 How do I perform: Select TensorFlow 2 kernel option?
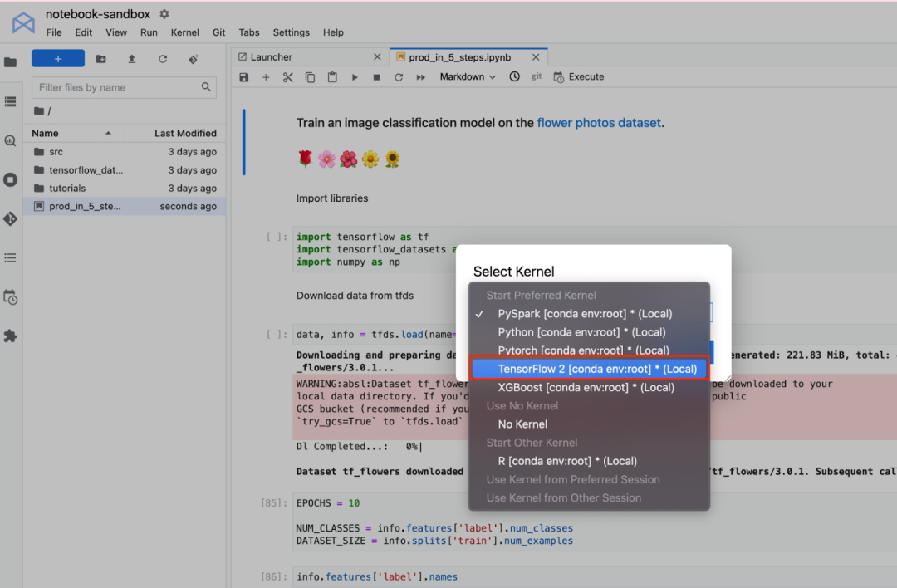coord(589,369)
